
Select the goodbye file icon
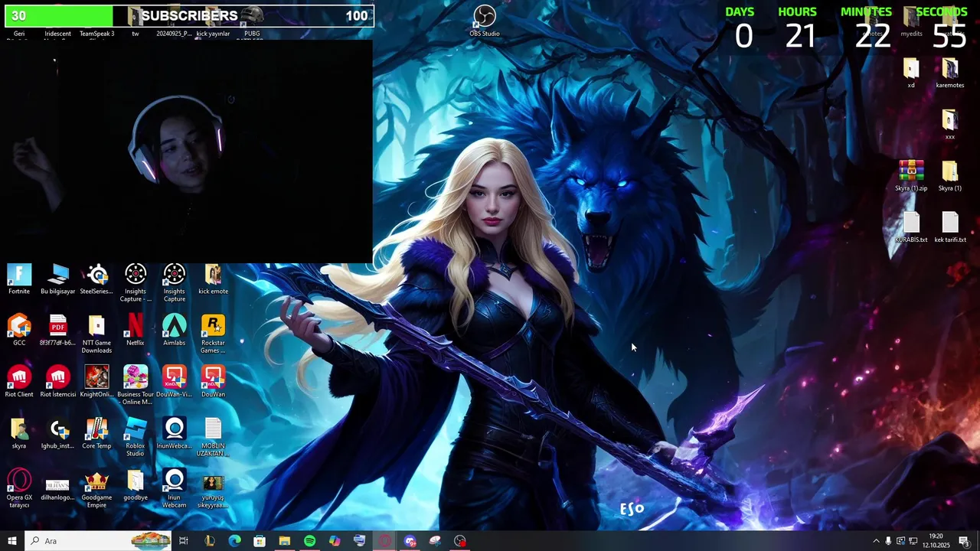(x=136, y=484)
